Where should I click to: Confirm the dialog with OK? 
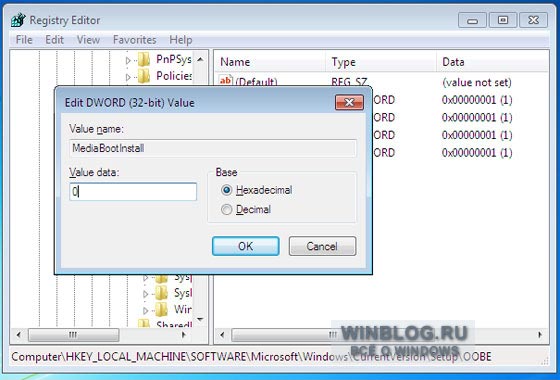(246, 246)
